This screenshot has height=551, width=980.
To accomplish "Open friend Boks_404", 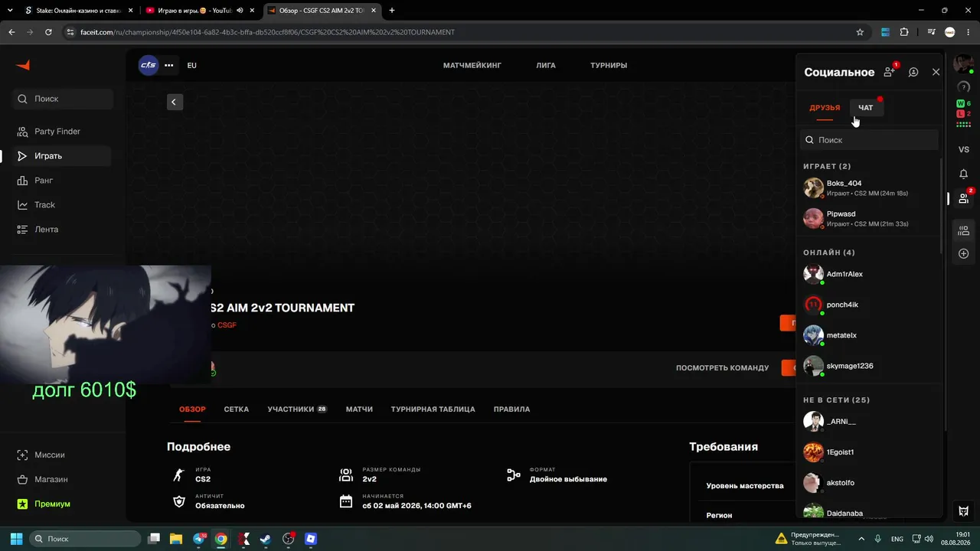I will [x=869, y=187].
